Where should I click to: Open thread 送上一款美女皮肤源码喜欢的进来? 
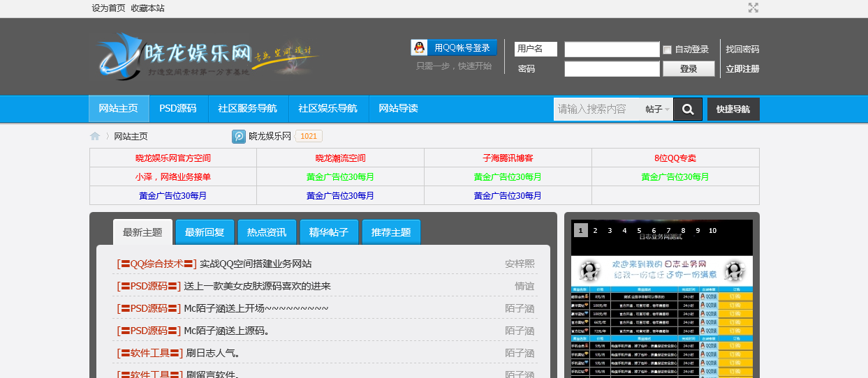point(257,286)
